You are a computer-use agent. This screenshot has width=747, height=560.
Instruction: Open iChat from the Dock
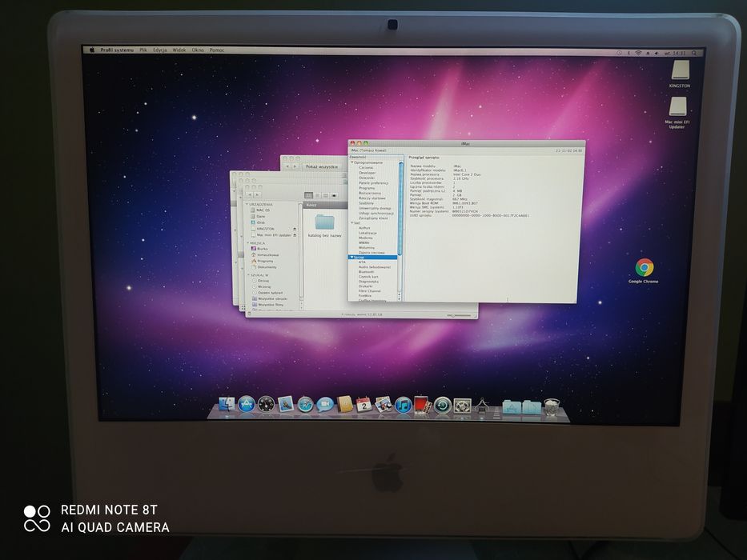pos(325,405)
